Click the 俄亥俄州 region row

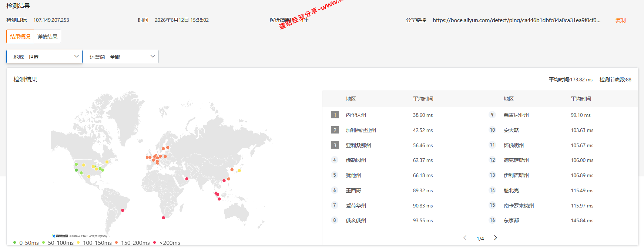[x=401, y=220]
